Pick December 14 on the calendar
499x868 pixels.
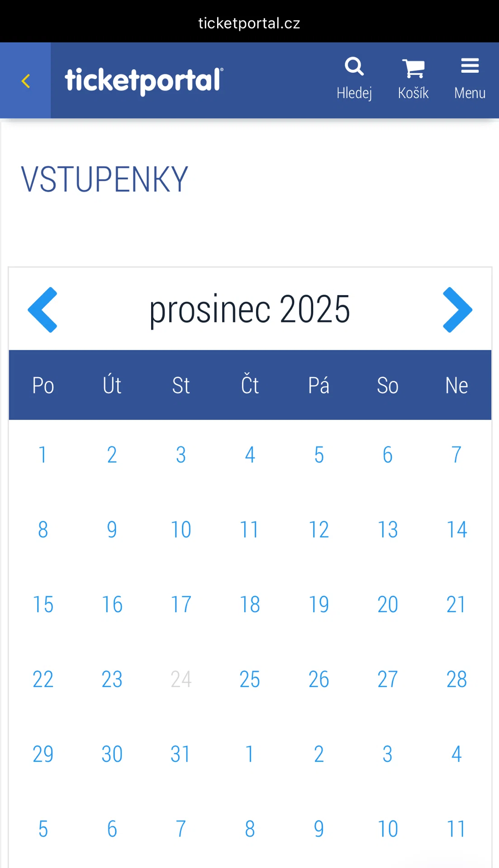click(x=456, y=529)
